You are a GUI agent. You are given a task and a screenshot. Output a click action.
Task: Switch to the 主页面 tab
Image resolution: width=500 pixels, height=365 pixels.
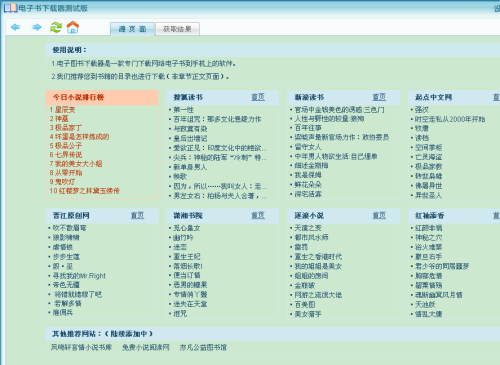(x=132, y=29)
